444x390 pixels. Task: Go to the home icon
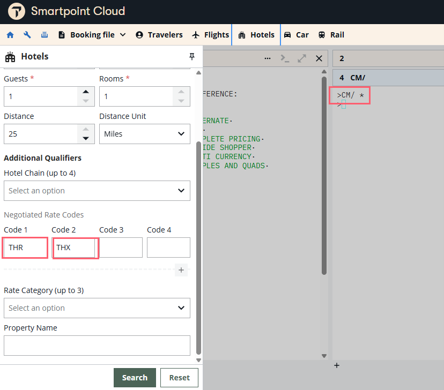click(10, 35)
